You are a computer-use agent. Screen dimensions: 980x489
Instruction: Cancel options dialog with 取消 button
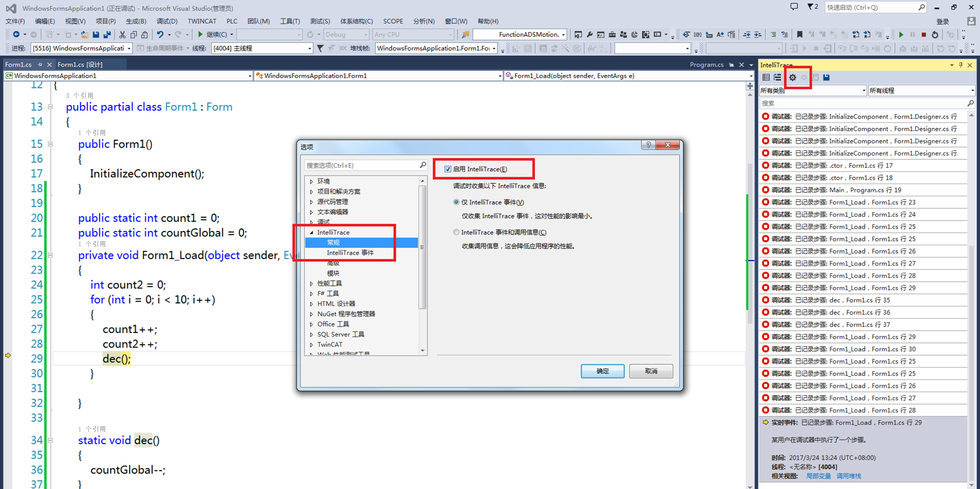click(x=651, y=371)
